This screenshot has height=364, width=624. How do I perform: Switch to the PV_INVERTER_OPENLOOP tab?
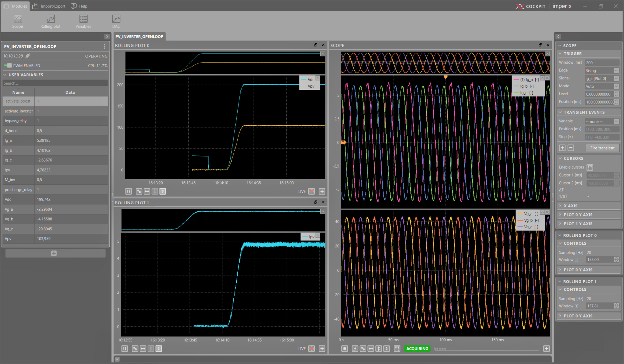tap(139, 36)
